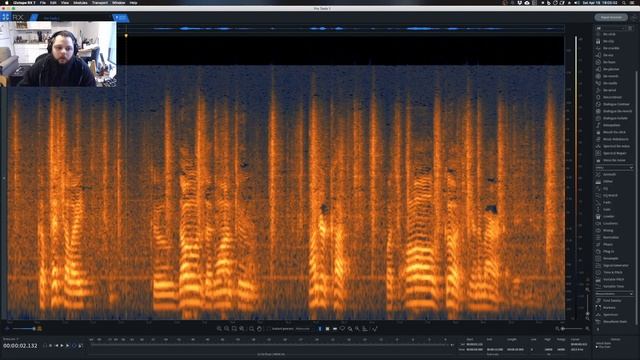Open the Markers panel
640x360 pixels.
[x=609, y=308]
